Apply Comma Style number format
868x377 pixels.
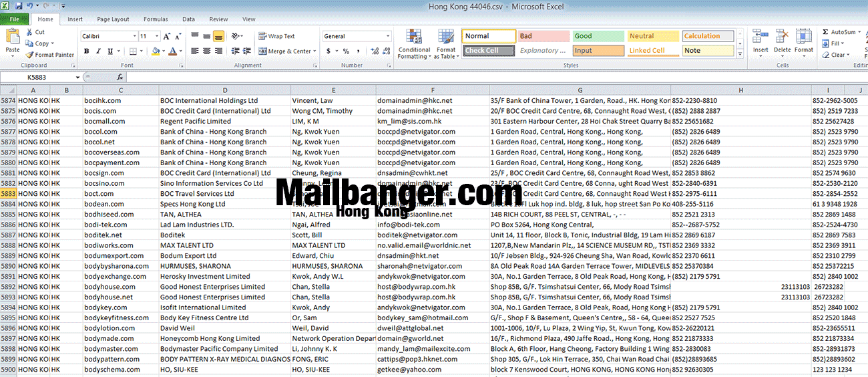coord(357,51)
